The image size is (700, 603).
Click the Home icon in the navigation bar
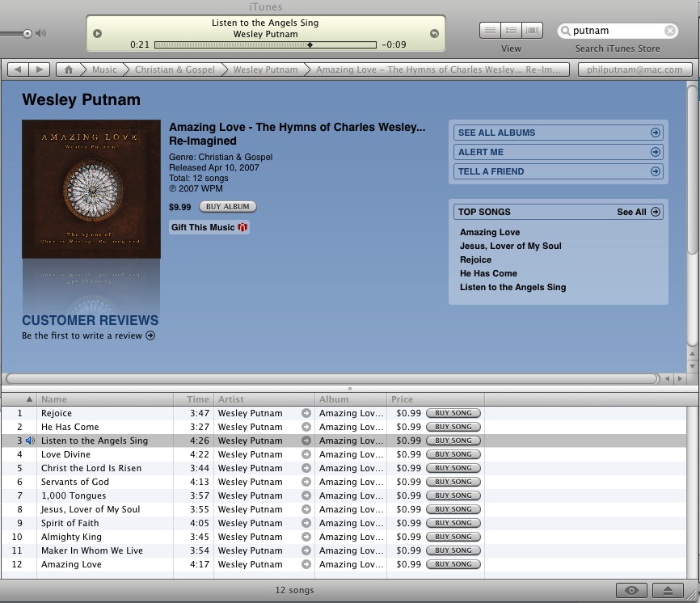69,70
